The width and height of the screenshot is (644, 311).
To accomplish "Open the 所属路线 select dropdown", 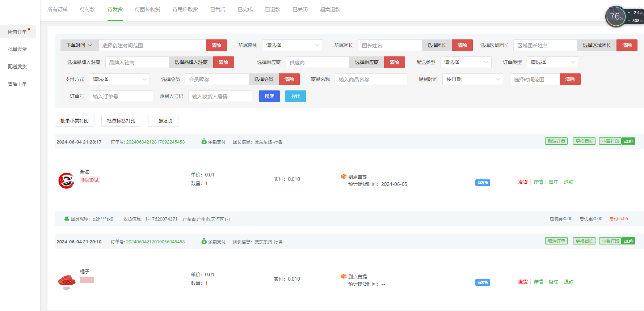I will coord(292,45).
